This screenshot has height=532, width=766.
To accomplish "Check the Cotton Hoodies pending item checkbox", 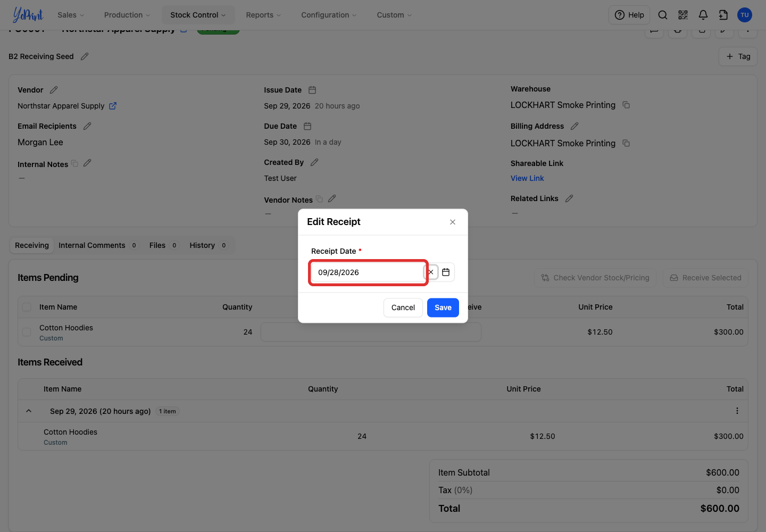I will [x=27, y=332].
